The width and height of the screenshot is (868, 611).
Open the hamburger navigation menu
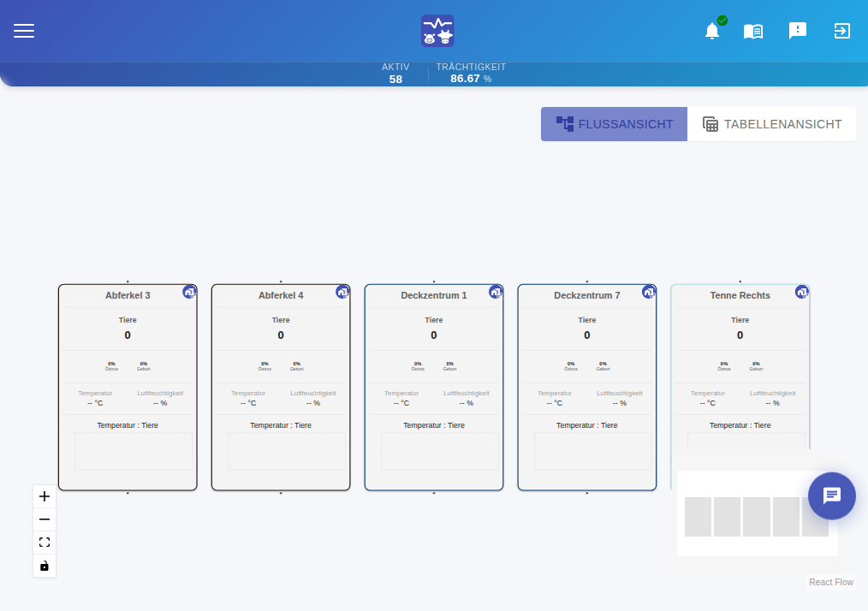[24, 31]
